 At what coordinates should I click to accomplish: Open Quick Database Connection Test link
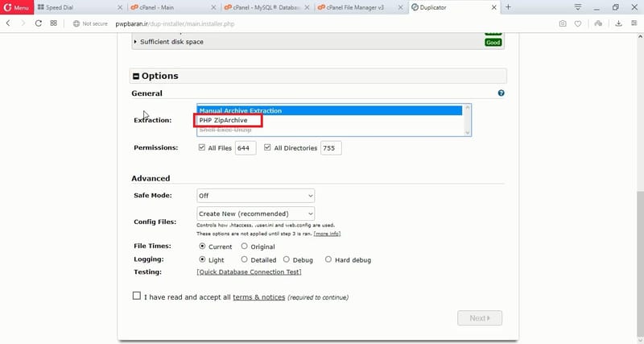click(249, 272)
